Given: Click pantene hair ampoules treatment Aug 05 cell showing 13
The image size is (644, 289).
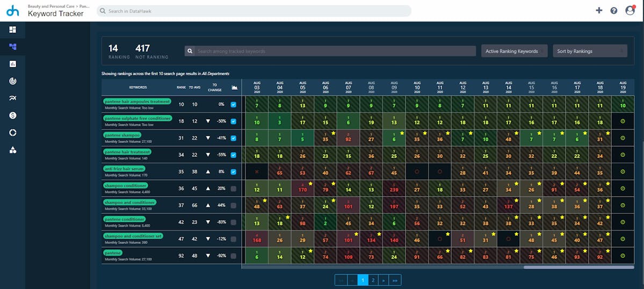Looking at the screenshot, I should point(303,104).
